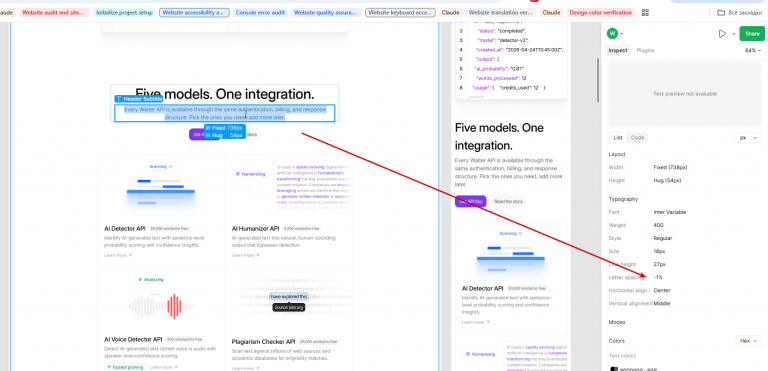Open the tab groups grid icon in bookmarks bar
Viewport: 768px width, 371px height.
(645, 13)
